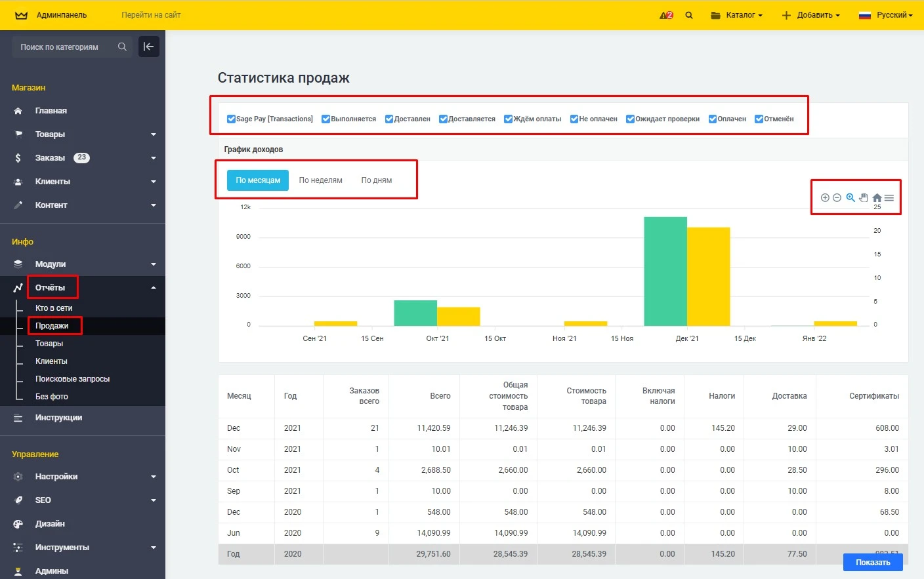
Task: Open the Русский language selector
Action: point(892,14)
